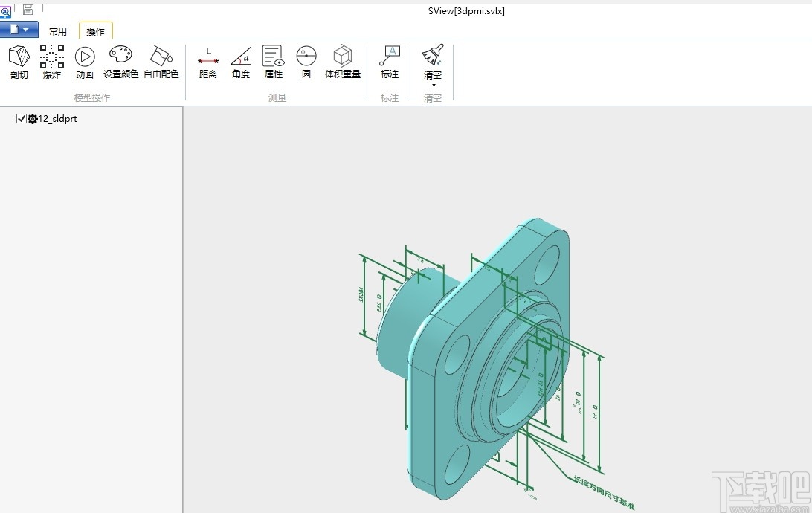
Task: Click the save icon in title bar
Action: (x=28, y=10)
